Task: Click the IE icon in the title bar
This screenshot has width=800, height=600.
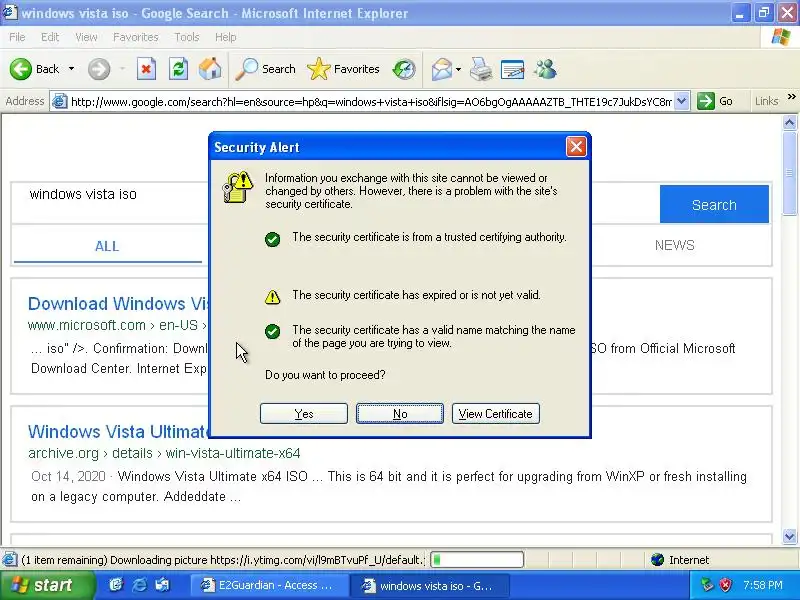Action: [10, 12]
